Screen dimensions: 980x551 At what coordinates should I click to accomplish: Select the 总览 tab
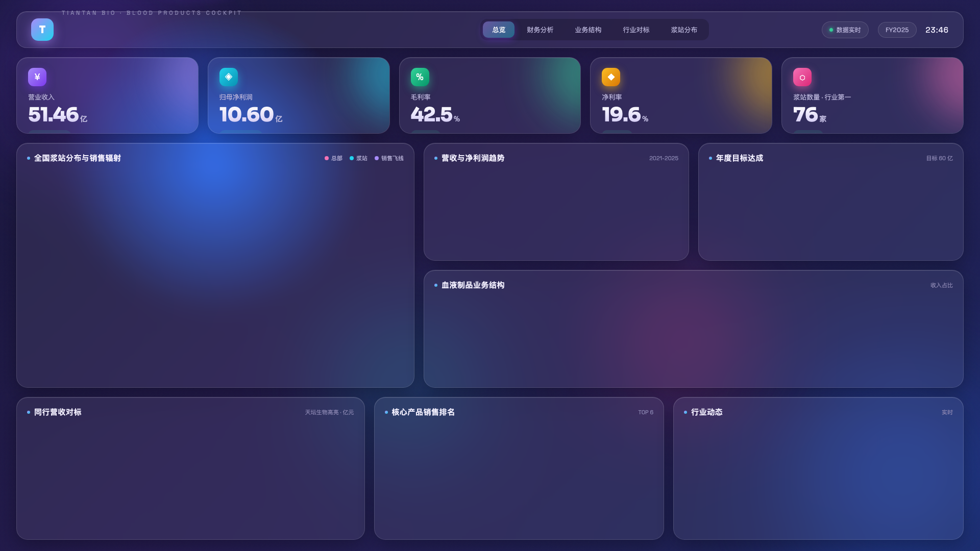coord(499,30)
